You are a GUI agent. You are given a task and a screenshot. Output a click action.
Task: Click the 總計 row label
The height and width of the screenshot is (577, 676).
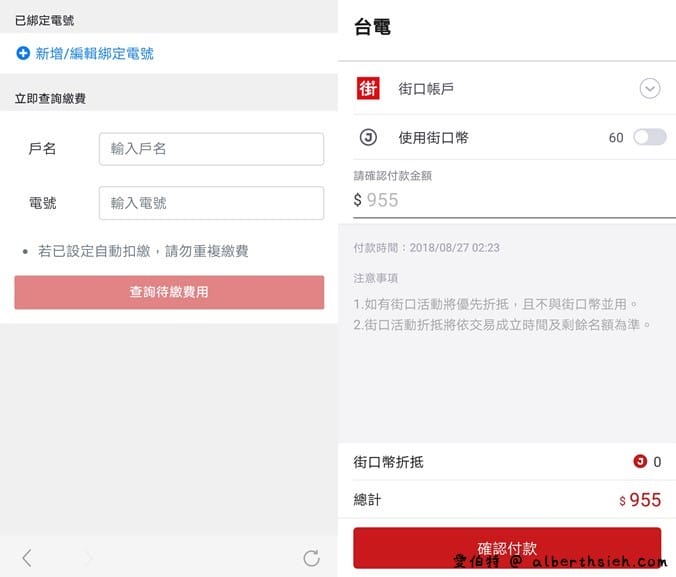point(367,500)
